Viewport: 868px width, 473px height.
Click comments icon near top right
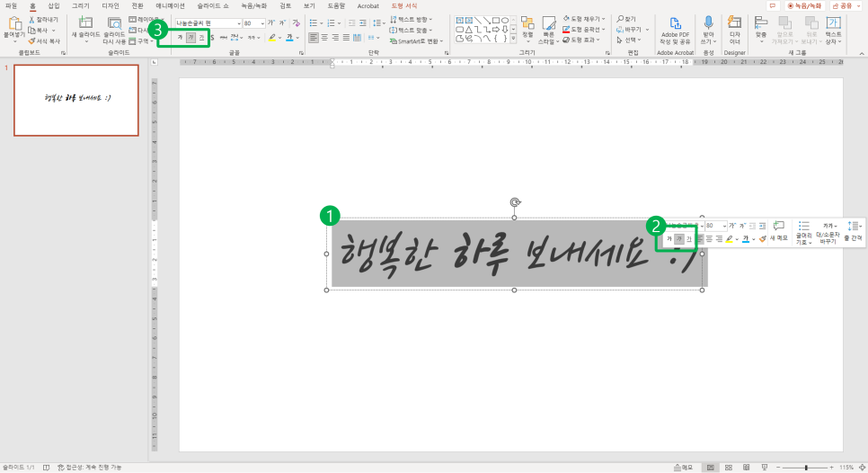coord(773,5)
